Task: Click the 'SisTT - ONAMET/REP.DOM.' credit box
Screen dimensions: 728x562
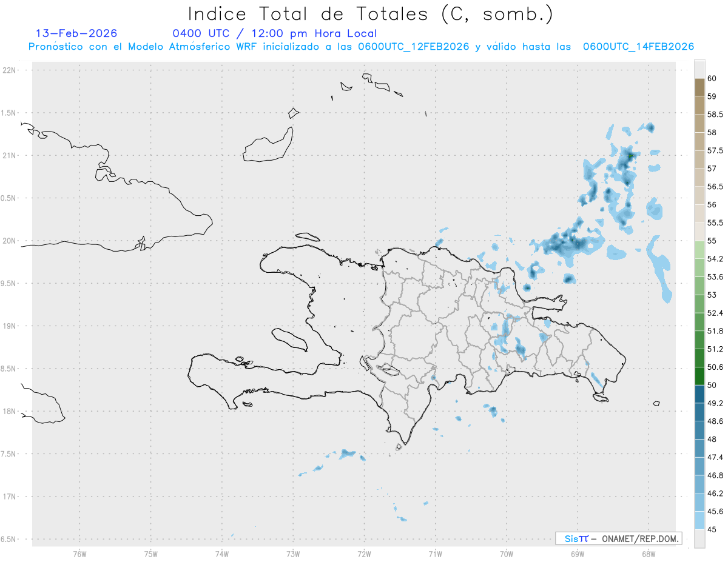Action: tap(618, 538)
